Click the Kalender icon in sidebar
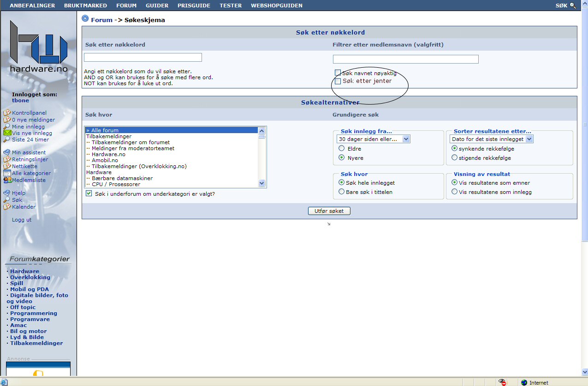Viewport: 588px width, 386px height. tap(7, 207)
